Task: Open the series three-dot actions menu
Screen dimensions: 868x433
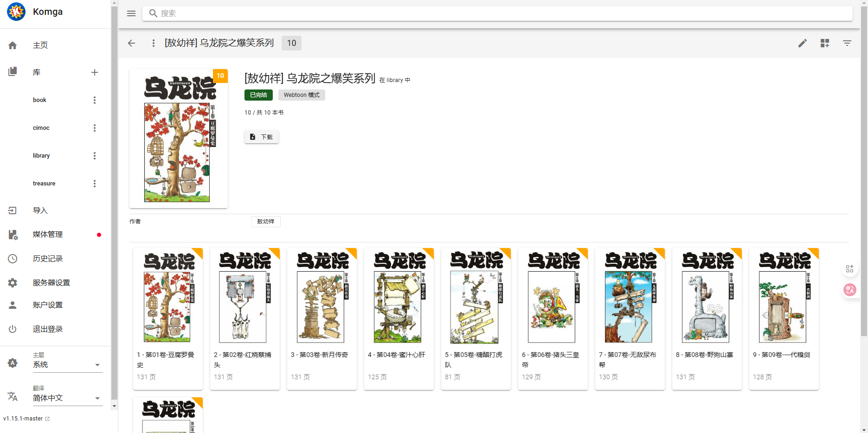Action: pos(154,43)
